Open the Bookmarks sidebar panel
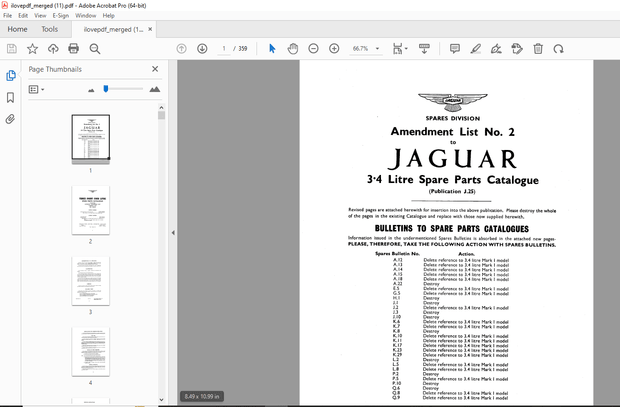This screenshot has height=407, width=620. click(x=11, y=97)
